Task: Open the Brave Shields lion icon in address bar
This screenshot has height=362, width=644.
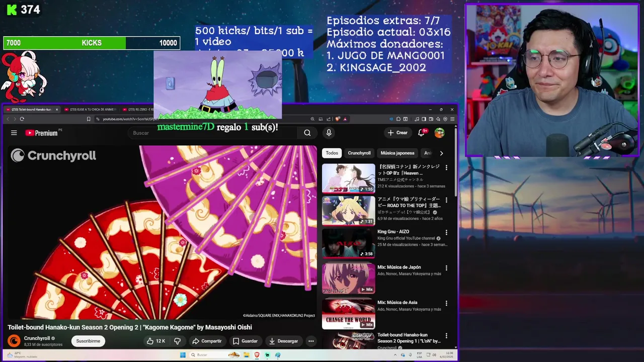Action: pyautogui.click(x=338, y=119)
